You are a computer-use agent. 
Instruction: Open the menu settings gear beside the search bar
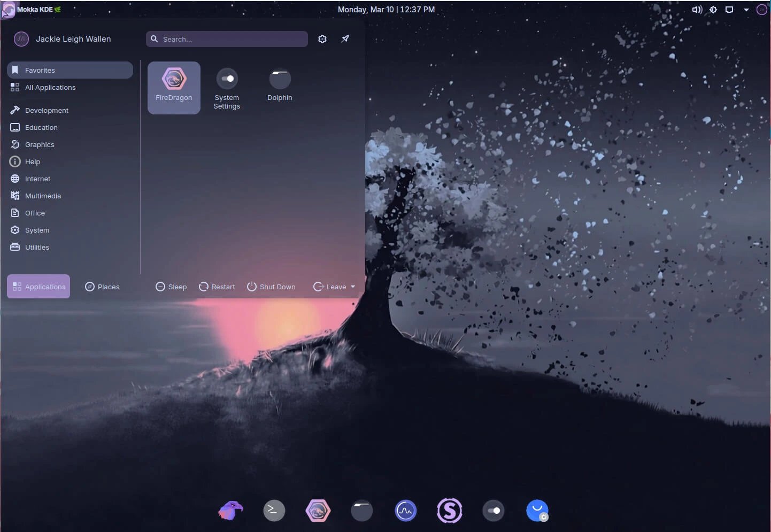322,38
